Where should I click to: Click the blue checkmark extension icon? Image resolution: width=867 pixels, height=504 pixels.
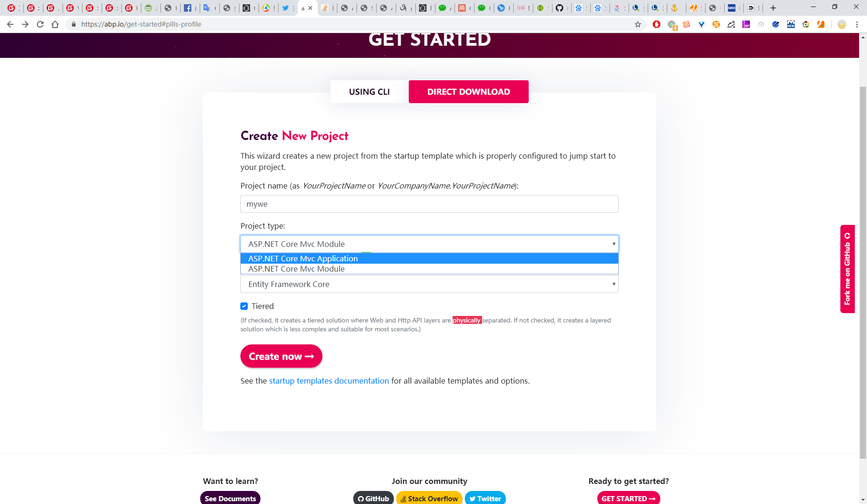[776, 24]
